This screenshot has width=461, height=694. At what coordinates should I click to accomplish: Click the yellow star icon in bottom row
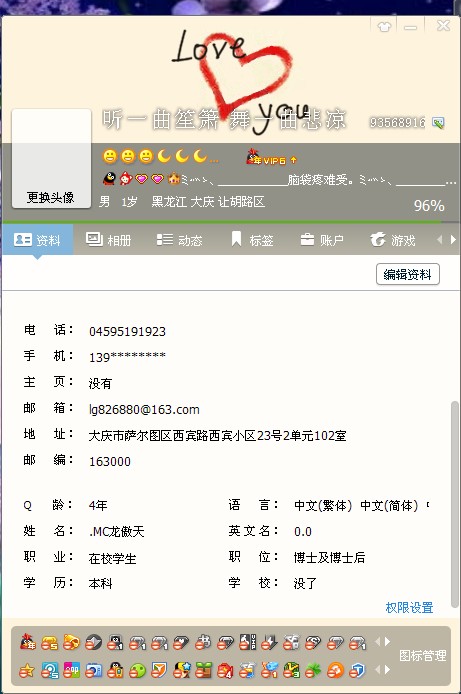[27, 671]
